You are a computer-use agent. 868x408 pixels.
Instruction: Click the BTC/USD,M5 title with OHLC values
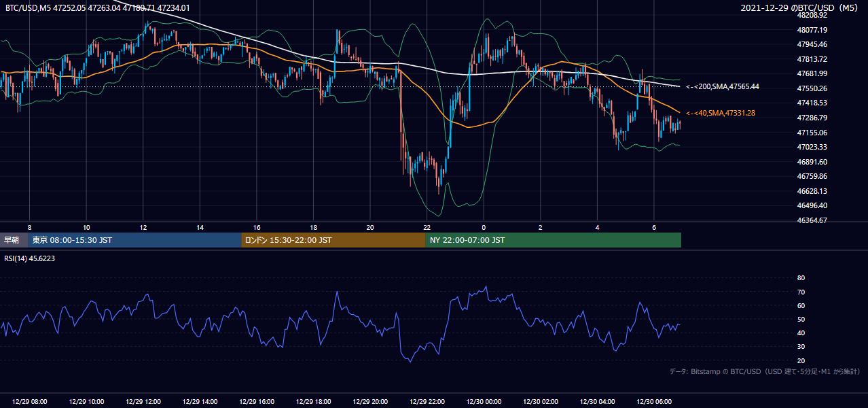click(x=97, y=7)
